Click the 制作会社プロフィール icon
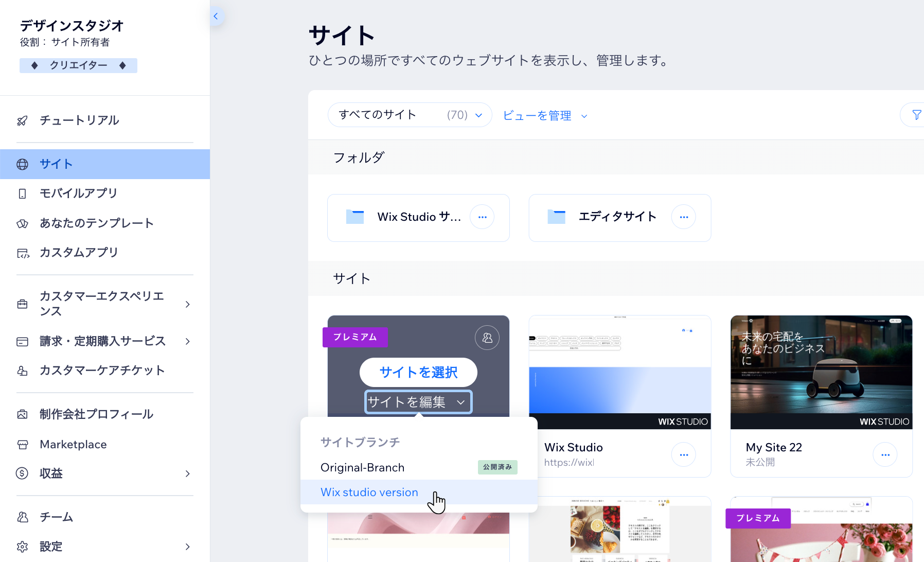 click(x=22, y=414)
